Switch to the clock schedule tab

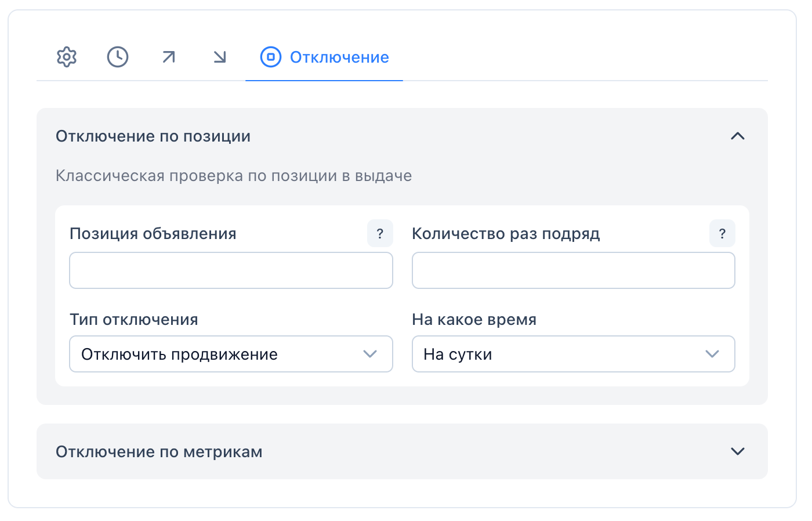click(118, 57)
